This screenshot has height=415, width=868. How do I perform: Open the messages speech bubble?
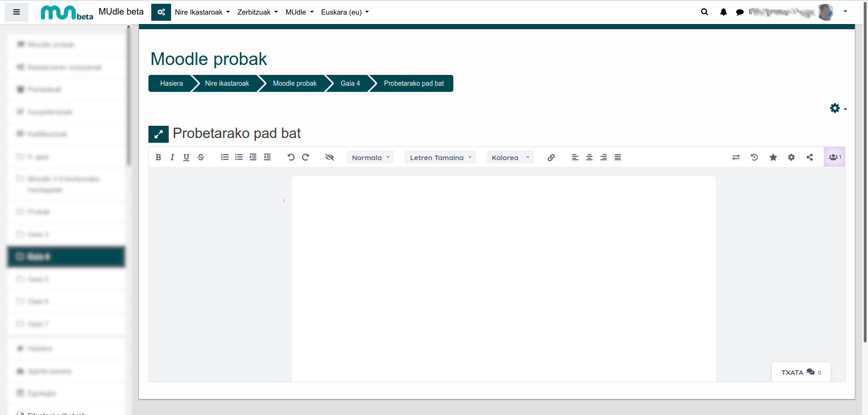(740, 12)
